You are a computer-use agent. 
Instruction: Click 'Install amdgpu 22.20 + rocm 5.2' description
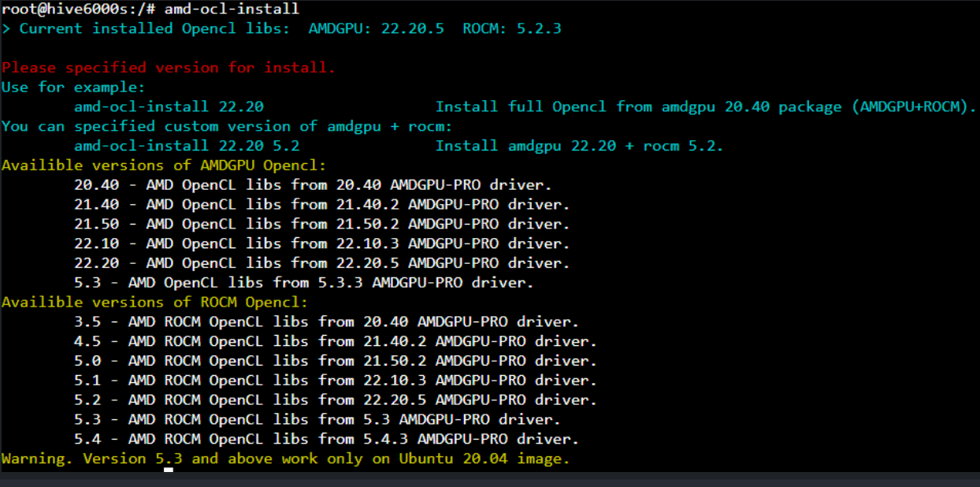(579, 146)
